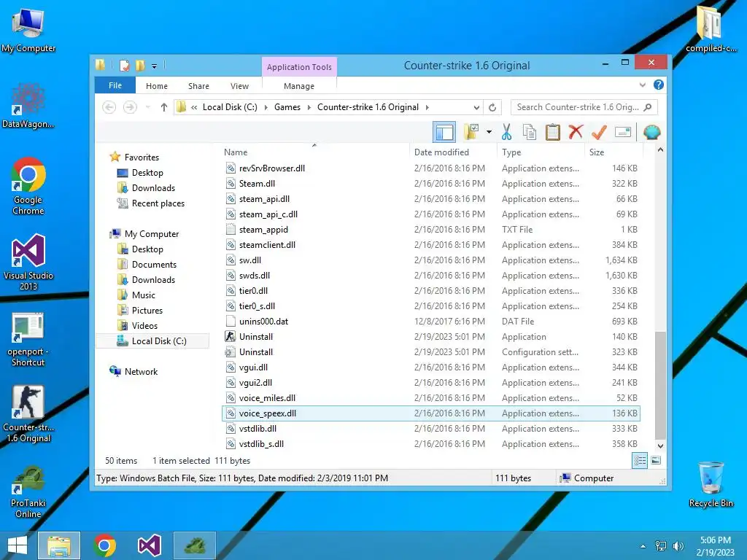Click the scroll down arrow of file list
Screen dimensions: 747x560
click(x=660, y=446)
